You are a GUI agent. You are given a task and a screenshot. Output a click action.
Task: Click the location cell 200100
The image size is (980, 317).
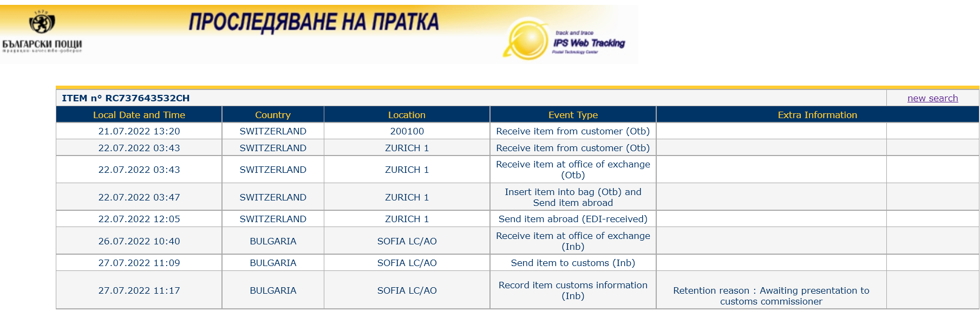407,131
